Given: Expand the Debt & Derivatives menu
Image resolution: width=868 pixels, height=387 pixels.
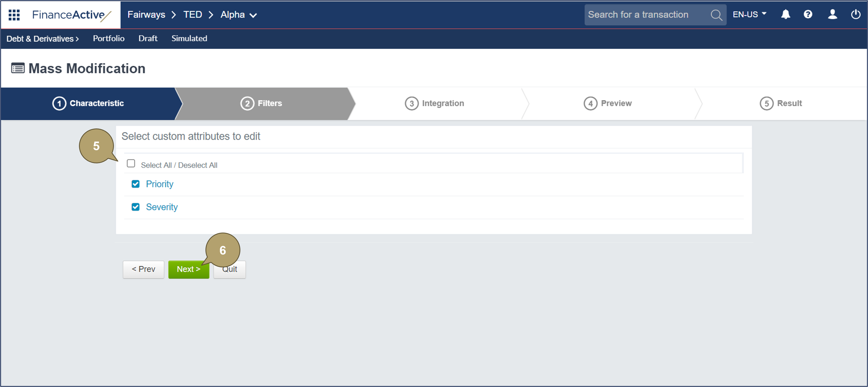Looking at the screenshot, I should (43, 39).
